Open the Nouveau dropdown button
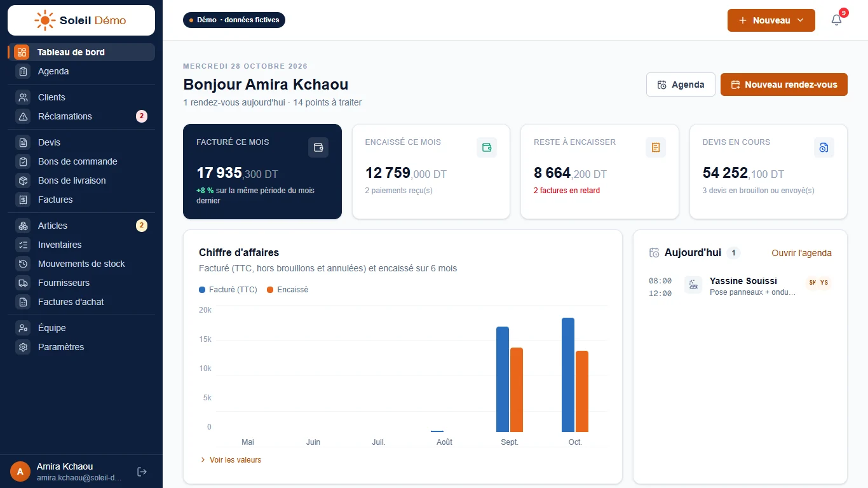 (x=771, y=20)
